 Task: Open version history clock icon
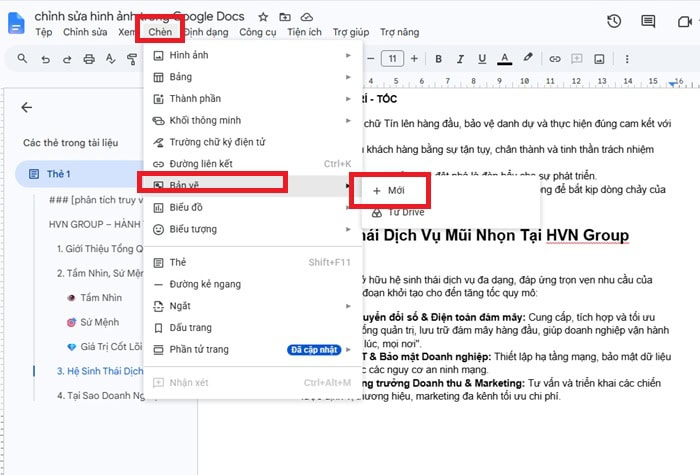click(x=614, y=21)
